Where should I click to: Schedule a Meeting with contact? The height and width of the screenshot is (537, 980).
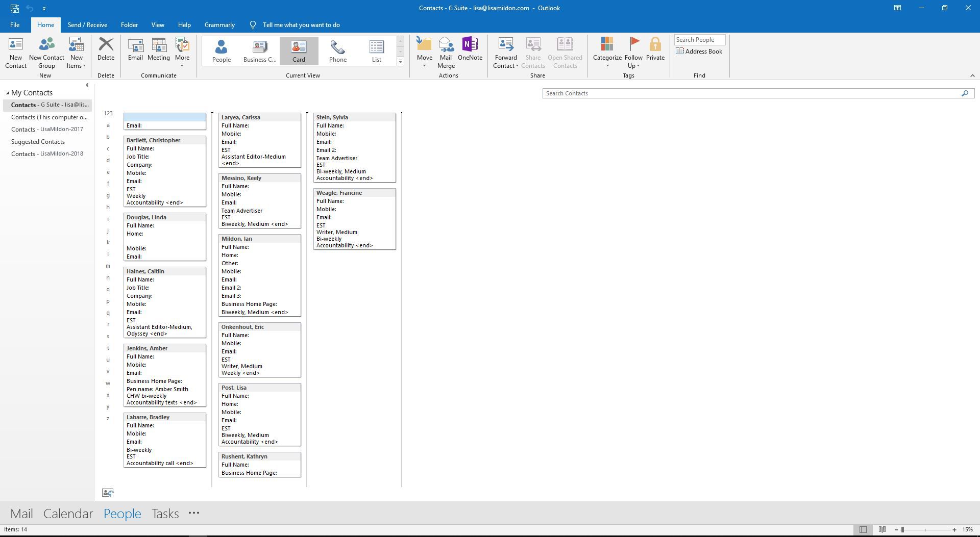point(158,49)
